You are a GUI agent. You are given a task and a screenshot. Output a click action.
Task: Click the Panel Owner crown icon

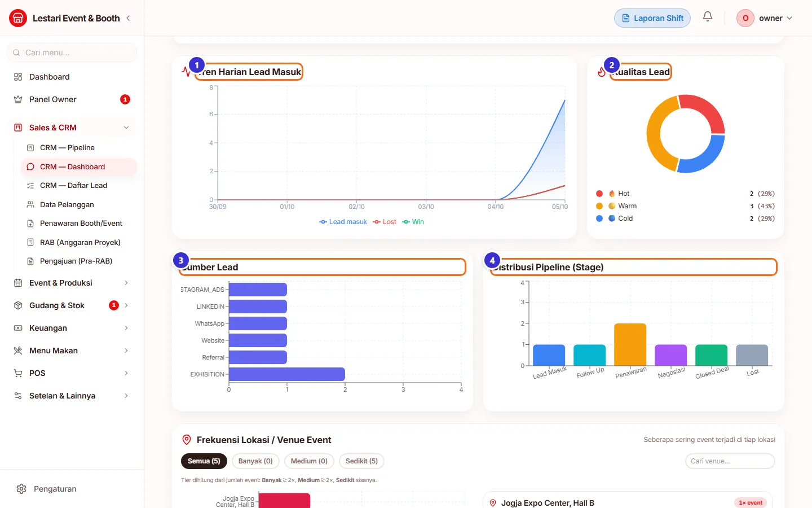18,99
